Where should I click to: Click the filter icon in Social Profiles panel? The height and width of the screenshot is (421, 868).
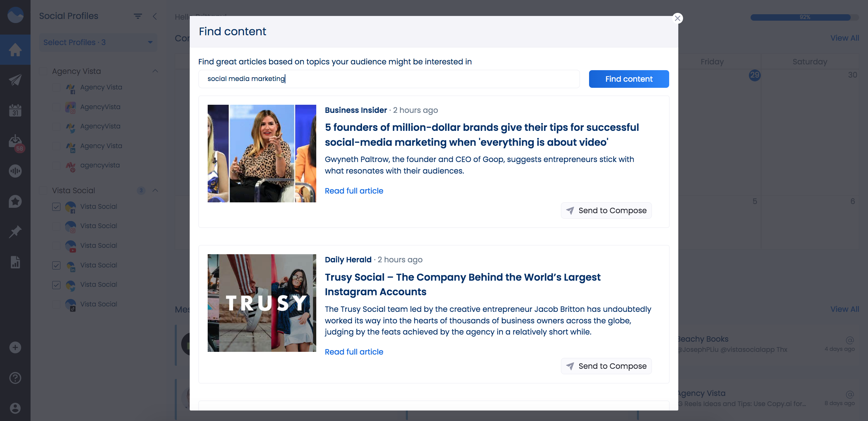(x=138, y=16)
